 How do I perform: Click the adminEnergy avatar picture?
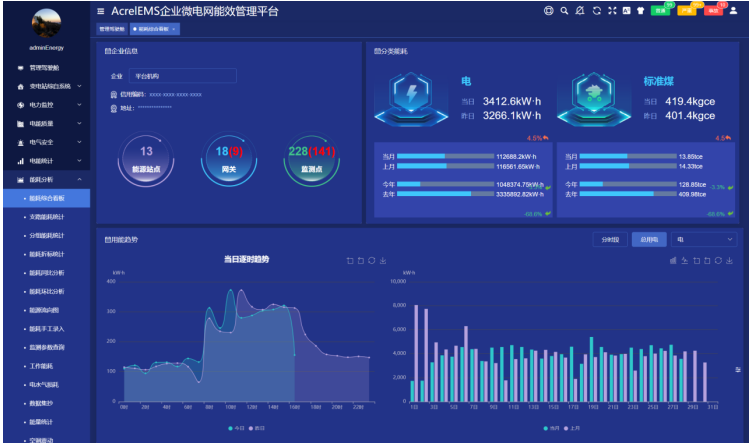click(x=47, y=23)
